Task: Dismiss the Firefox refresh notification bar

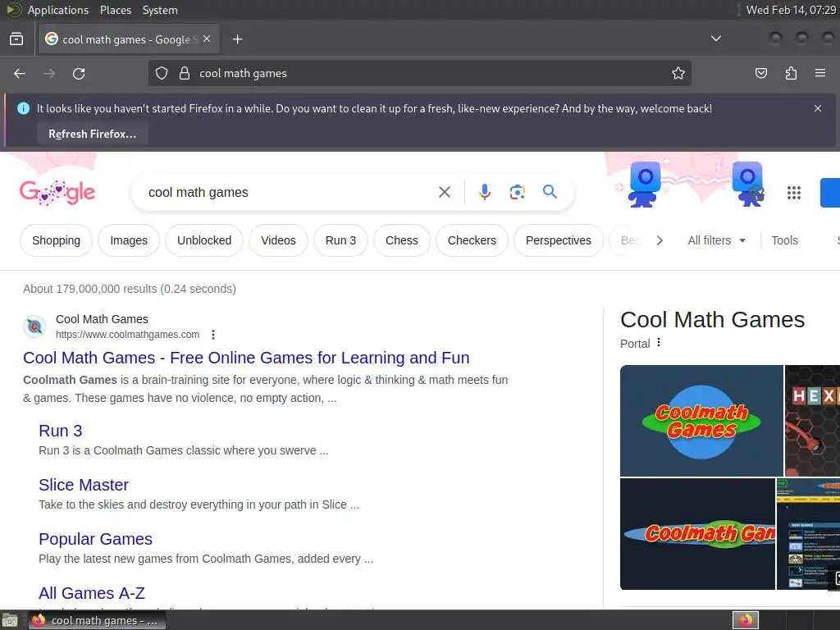Action: [818, 108]
